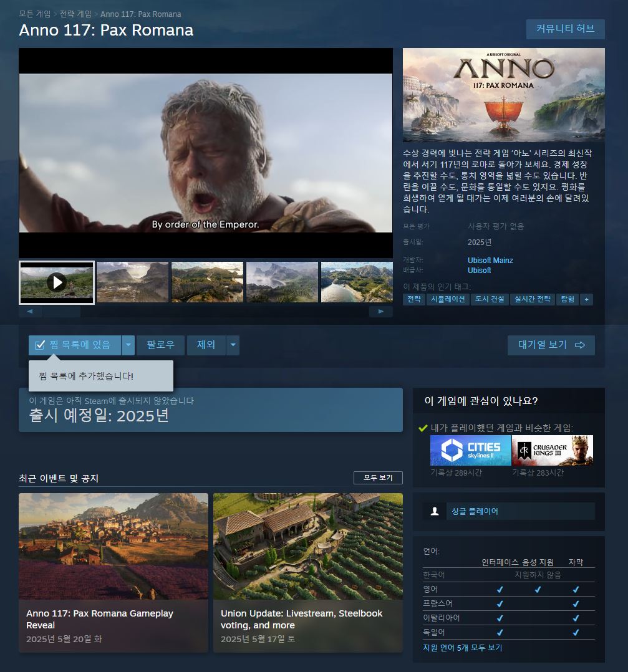
Task: Click the 2025년 5월 20일 화 date
Action: click(x=64, y=639)
